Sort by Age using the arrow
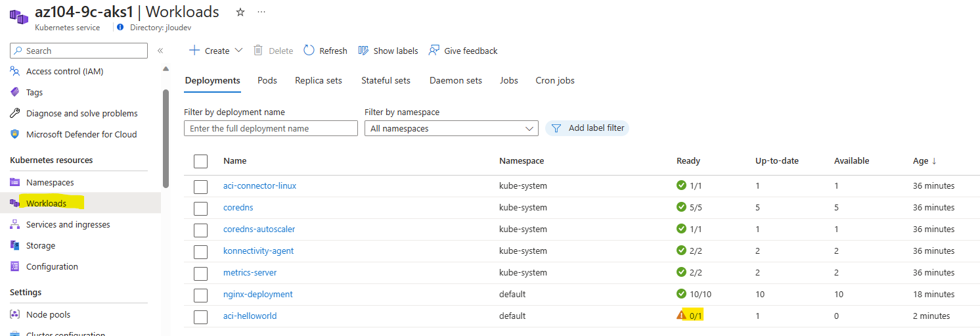 pos(934,161)
